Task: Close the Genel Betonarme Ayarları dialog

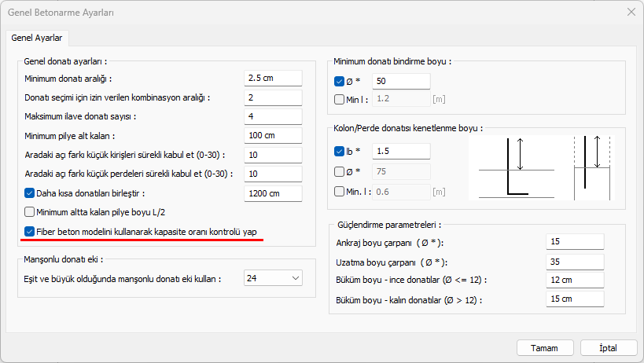Action: pyautogui.click(x=630, y=12)
